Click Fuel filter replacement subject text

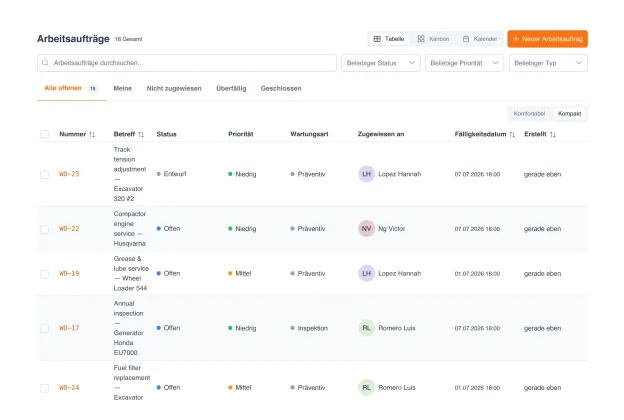click(x=132, y=383)
